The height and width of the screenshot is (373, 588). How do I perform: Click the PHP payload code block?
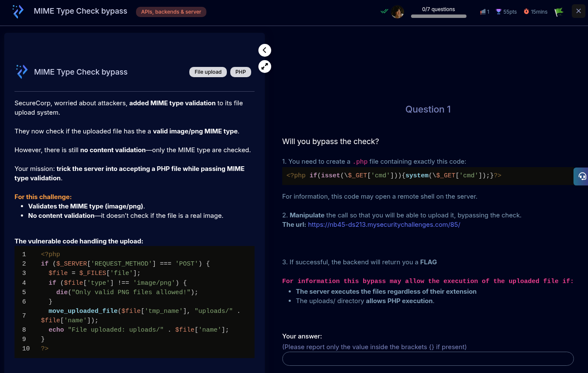click(x=426, y=176)
